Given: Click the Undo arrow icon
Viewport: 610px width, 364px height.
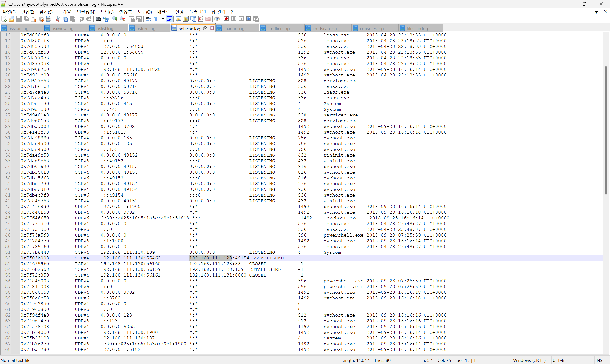Looking at the screenshot, I should pyautogui.click(x=81, y=19).
